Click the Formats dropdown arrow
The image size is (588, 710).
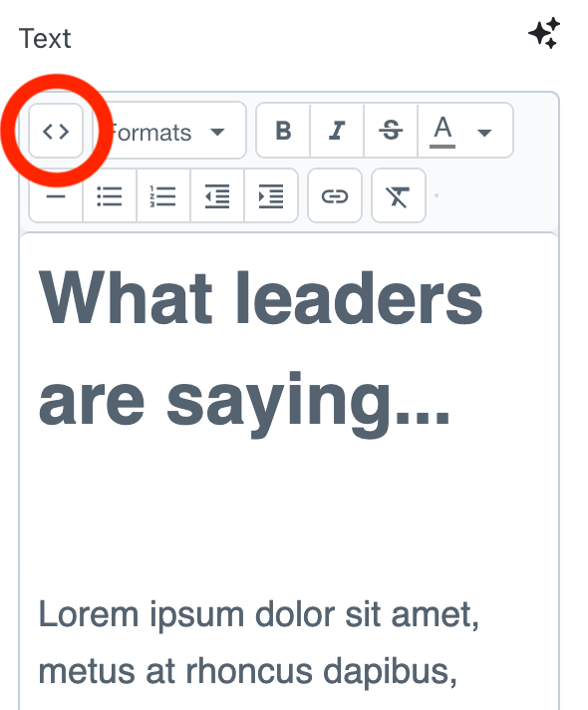point(217,133)
